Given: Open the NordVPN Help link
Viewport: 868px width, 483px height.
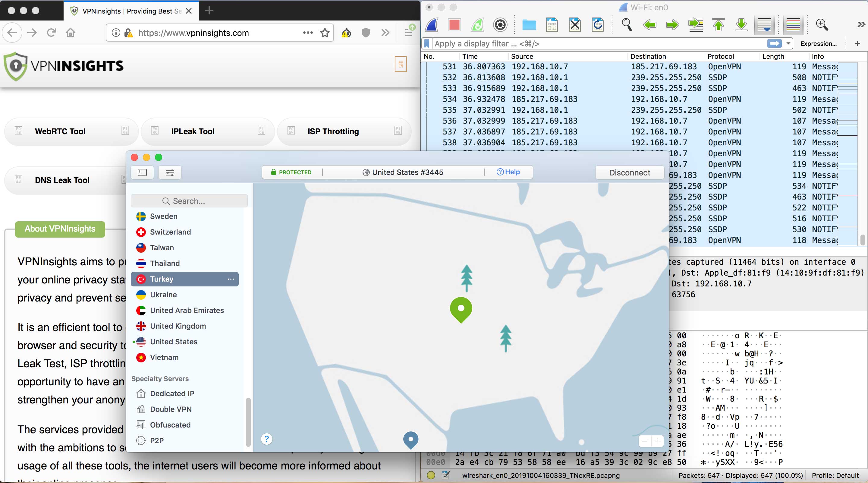Looking at the screenshot, I should 508,172.
